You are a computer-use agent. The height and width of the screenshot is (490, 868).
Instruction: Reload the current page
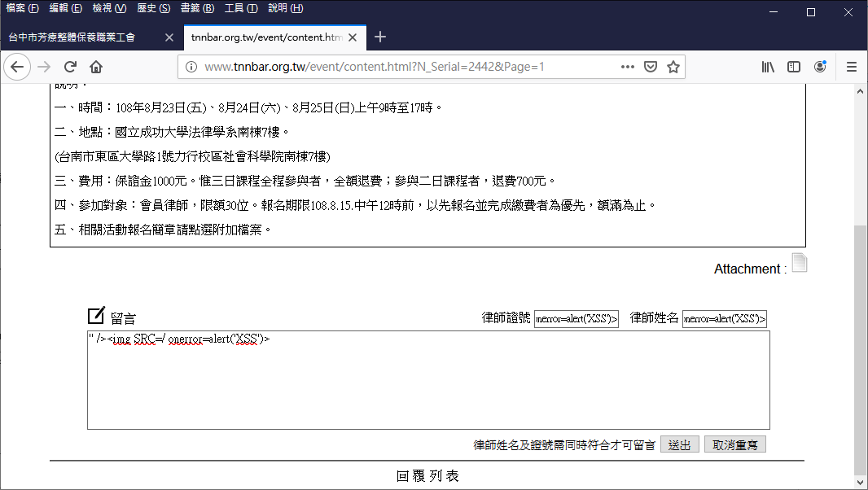point(70,67)
